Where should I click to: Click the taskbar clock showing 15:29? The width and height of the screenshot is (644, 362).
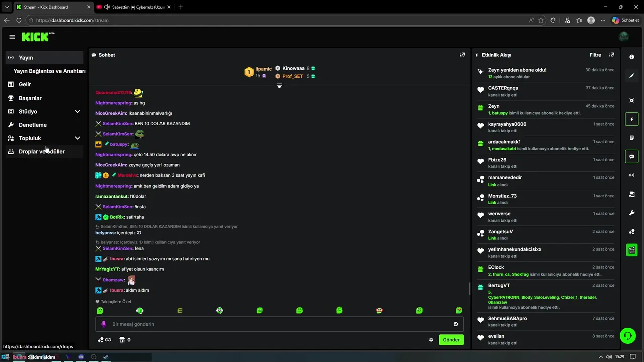coord(619,357)
